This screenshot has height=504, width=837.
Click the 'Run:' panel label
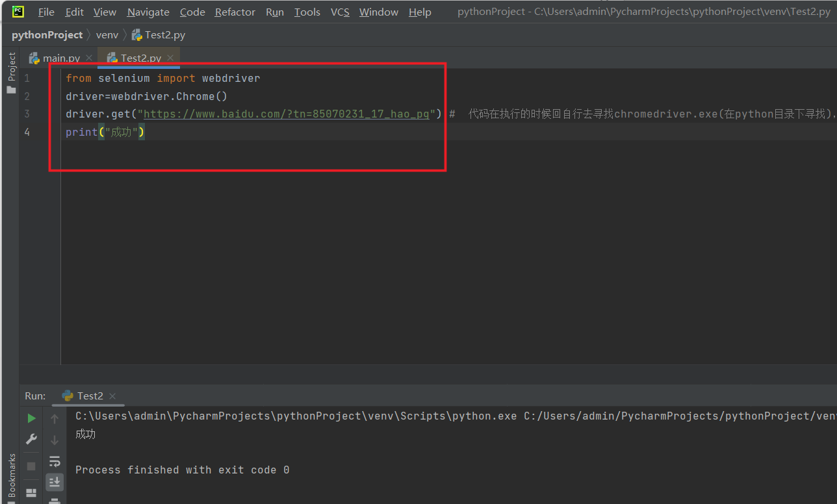[x=35, y=396]
